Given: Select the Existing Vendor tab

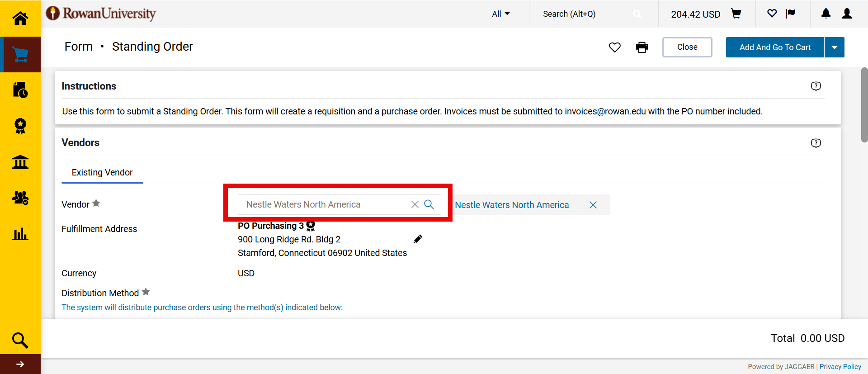Looking at the screenshot, I should (102, 172).
